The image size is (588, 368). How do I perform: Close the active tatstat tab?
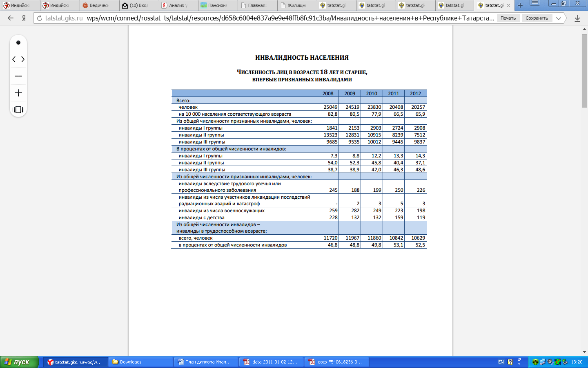point(509,5)
